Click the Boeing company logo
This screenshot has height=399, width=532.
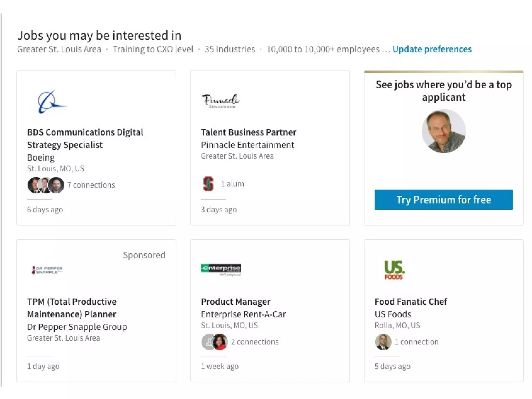pos(51,102)
